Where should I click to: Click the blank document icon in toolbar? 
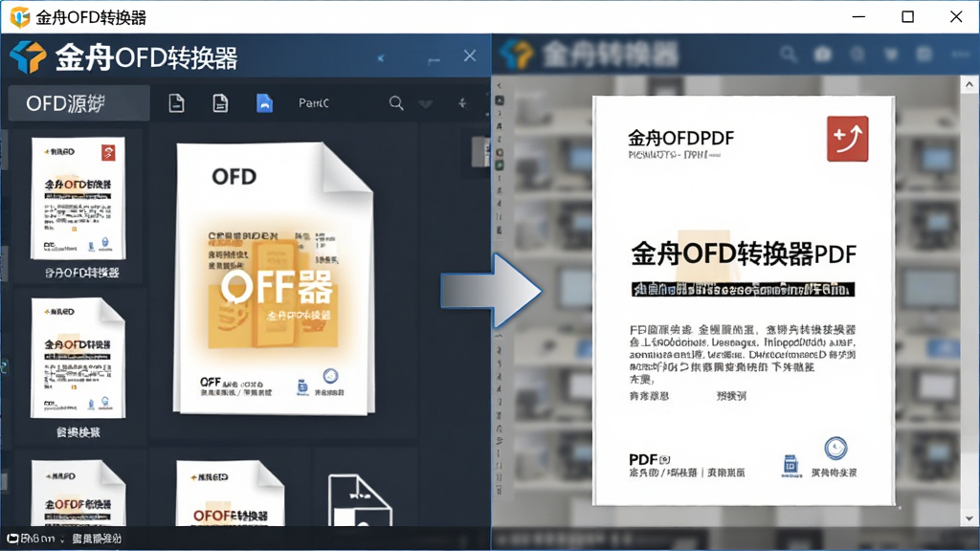click(x=176, y=103)
